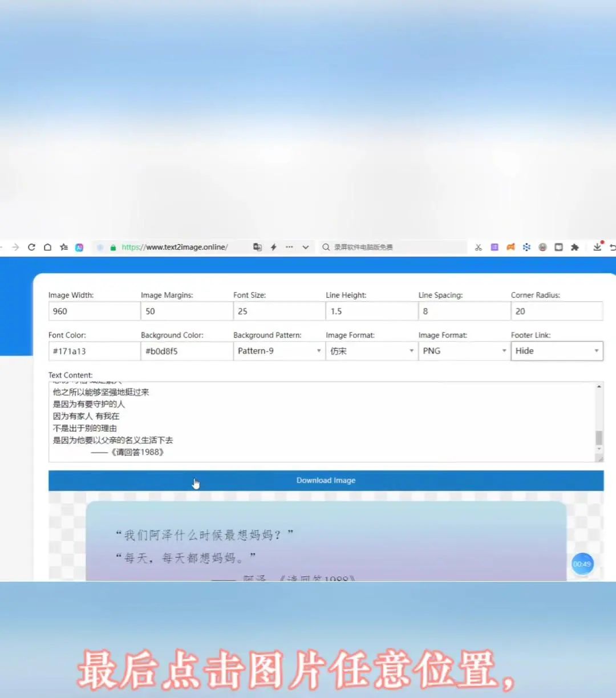Open the Footer Link dropdown showing Hide
This screenshot has width=616, height=698.
[556, 351]
